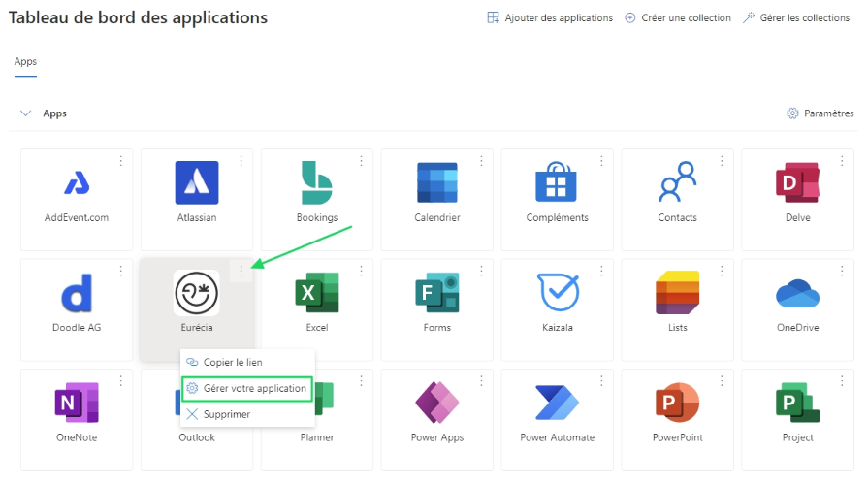Select Gérer votre application menu entry

click(247, 388)
